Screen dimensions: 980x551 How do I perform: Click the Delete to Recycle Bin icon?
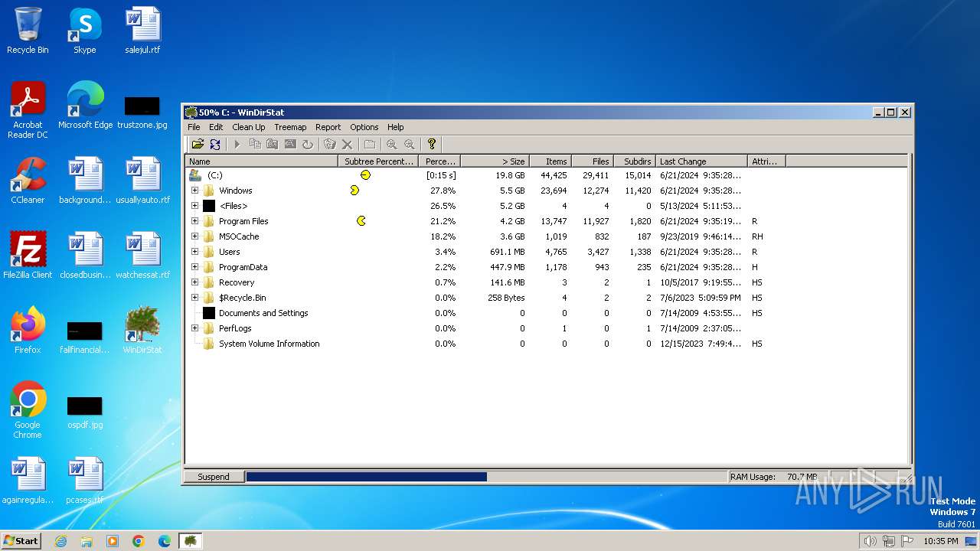330,144
